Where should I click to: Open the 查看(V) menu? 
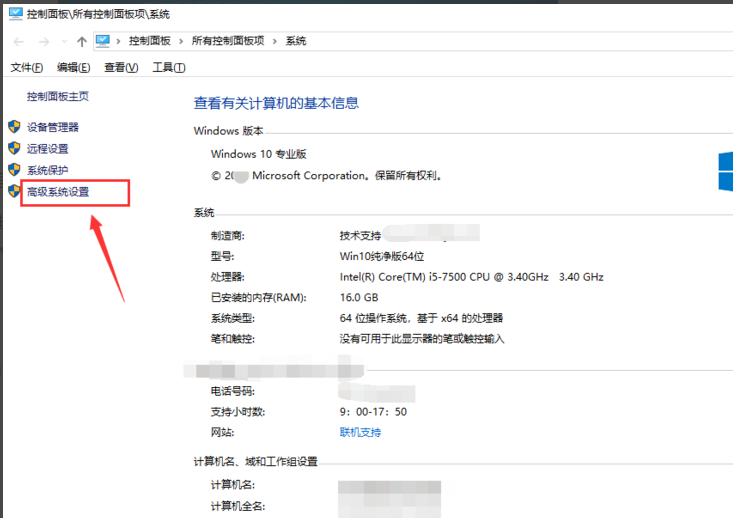click(x=121, y=68)
